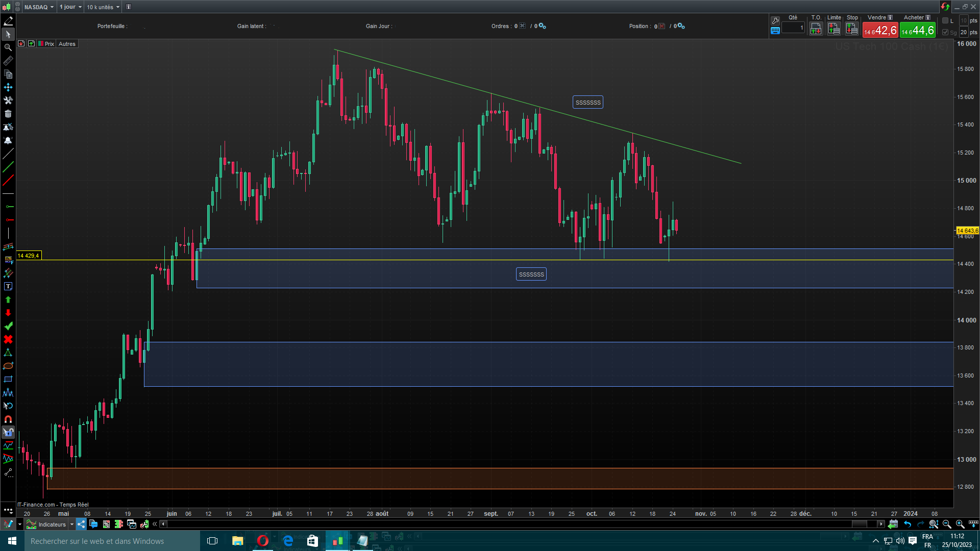Click the Stop order icon

[851, 29]
